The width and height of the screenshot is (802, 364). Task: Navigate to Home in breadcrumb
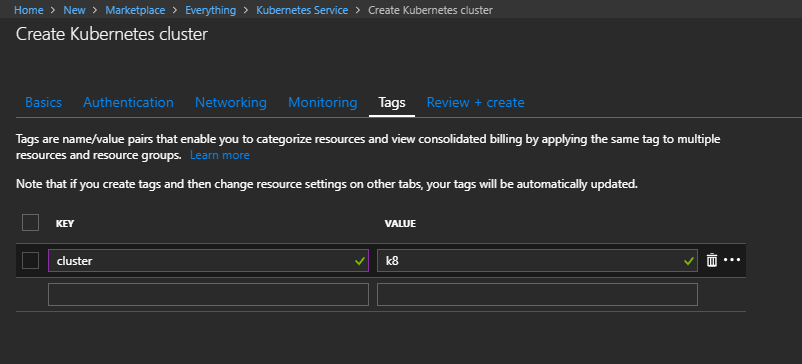[29, 10]
